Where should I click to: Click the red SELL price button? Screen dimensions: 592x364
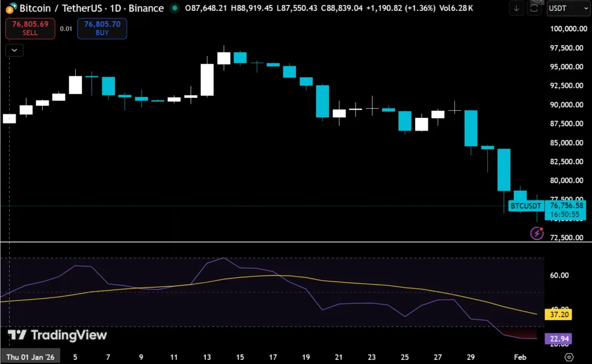pos(30,28)
